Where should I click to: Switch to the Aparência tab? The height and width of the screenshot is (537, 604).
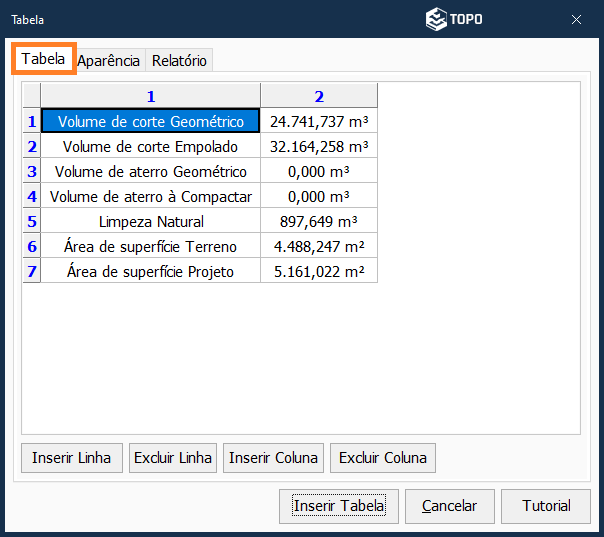click(x=109, y=60)
